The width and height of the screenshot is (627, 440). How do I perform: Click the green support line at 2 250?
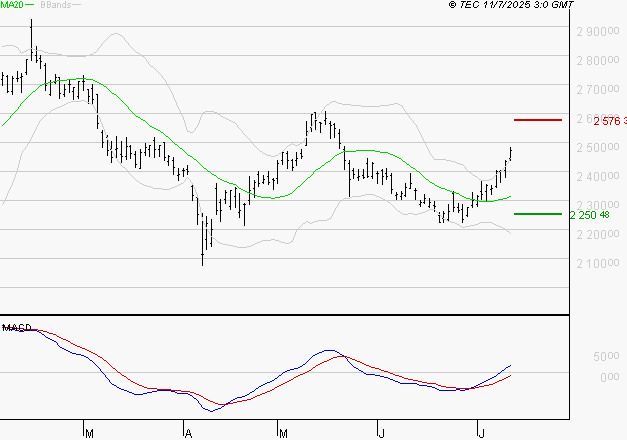(538, 214)
